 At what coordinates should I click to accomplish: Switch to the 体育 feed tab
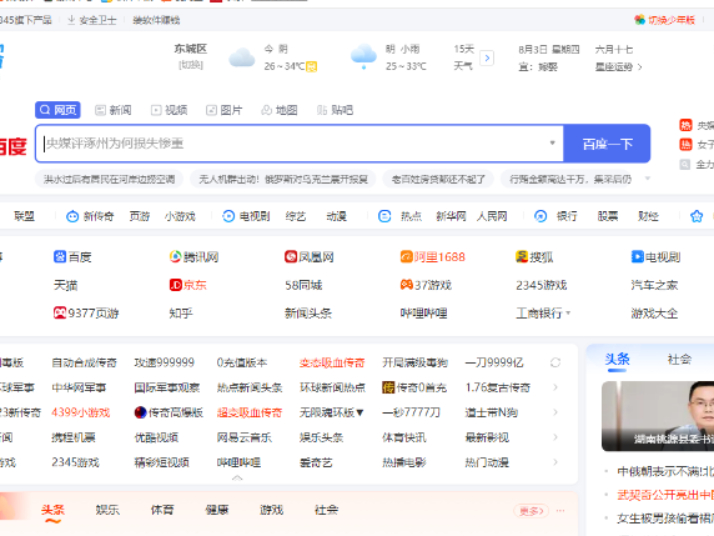(x=162, y=510)
